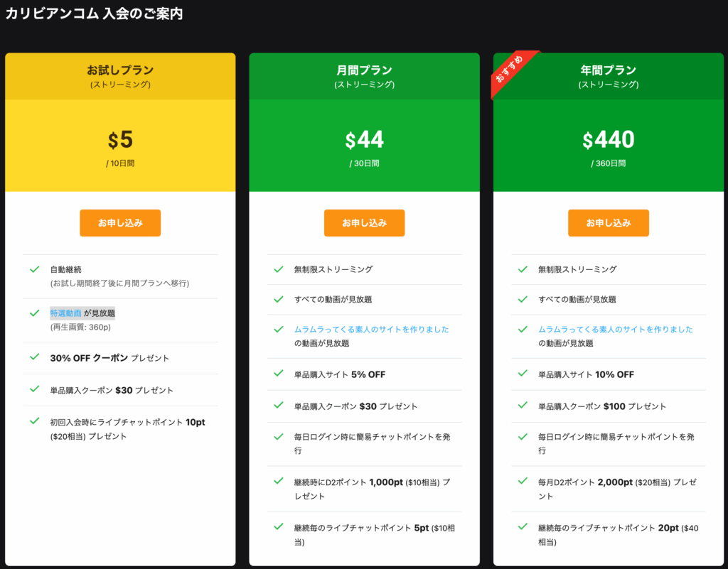Click (再生画質: 360p) text

(80, 327)
